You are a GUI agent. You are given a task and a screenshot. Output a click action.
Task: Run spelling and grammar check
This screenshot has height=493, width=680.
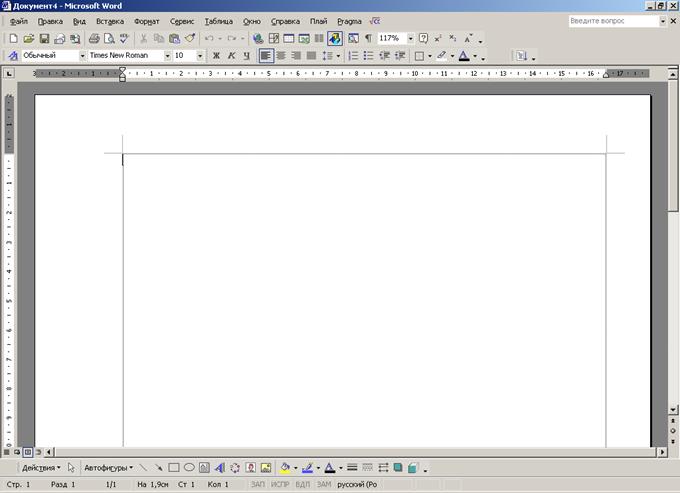[x=124, y=39]
